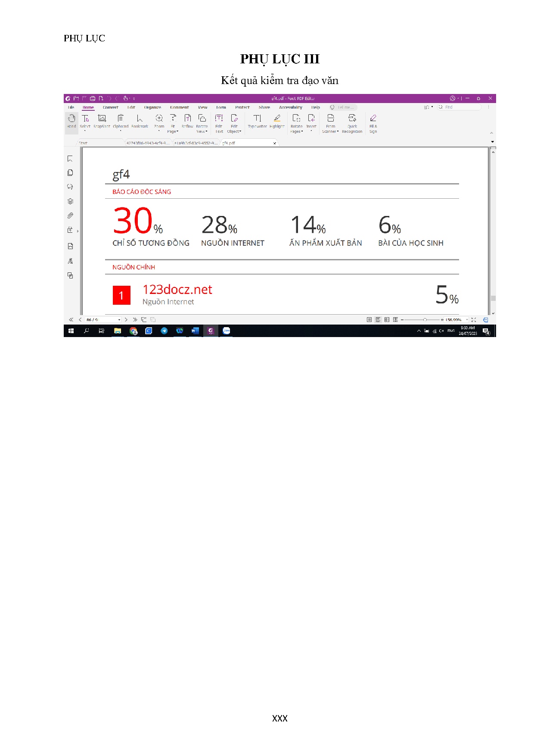Expand the zoom percentage dropdown
The width and height of the screenshot is (534, 756).
coord(467,320)
